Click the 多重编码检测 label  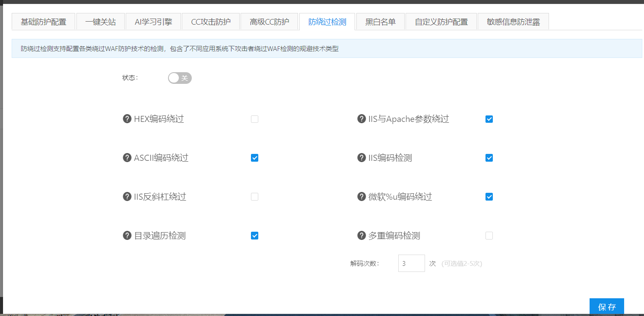(x=394, y=236)
